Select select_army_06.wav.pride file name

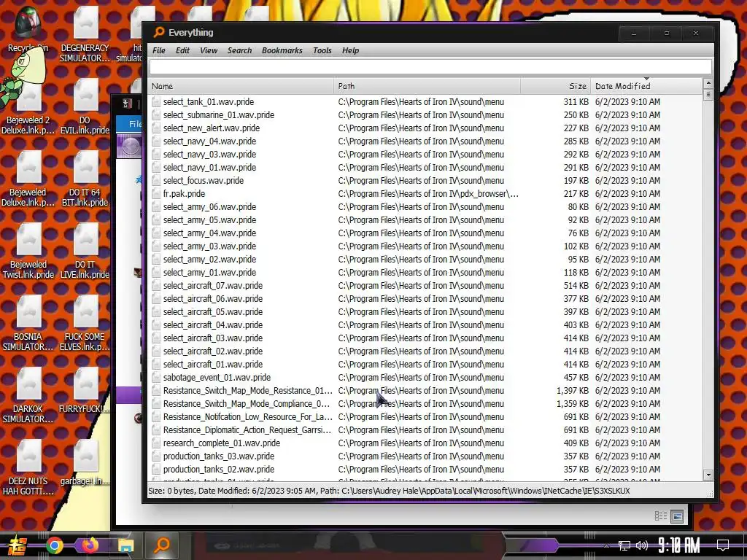[x=209, y=207]
